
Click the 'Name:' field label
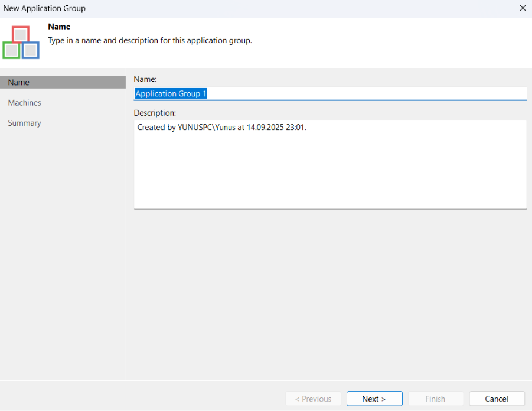click(x=145, y=79)
